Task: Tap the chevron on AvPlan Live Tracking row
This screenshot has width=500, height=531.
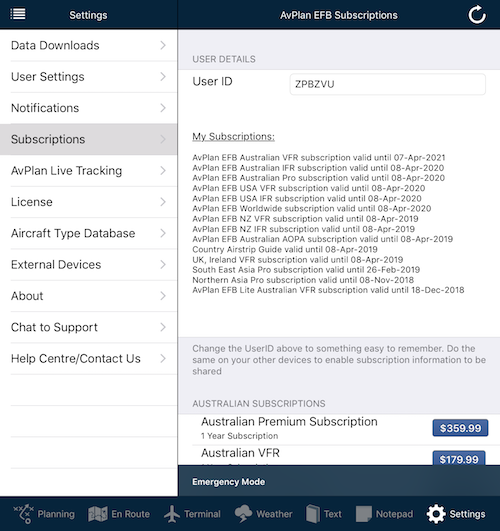Action: click(163, 171)
